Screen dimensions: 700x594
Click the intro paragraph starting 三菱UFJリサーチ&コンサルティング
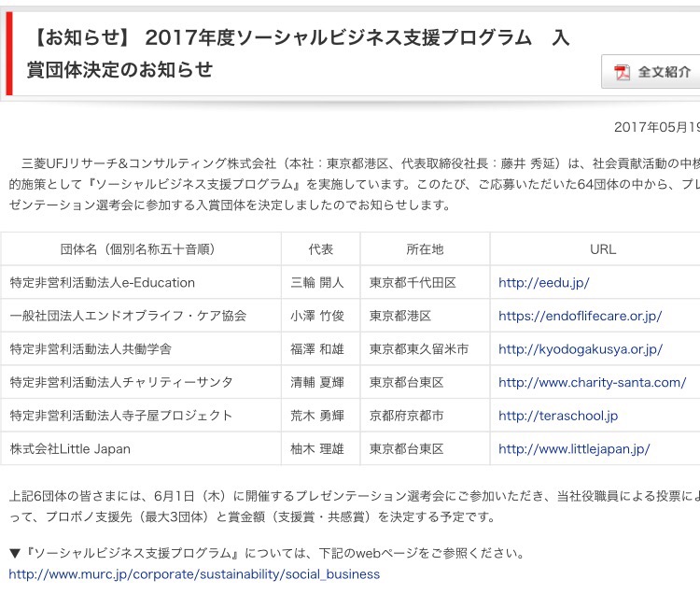(x=355, y=184)
